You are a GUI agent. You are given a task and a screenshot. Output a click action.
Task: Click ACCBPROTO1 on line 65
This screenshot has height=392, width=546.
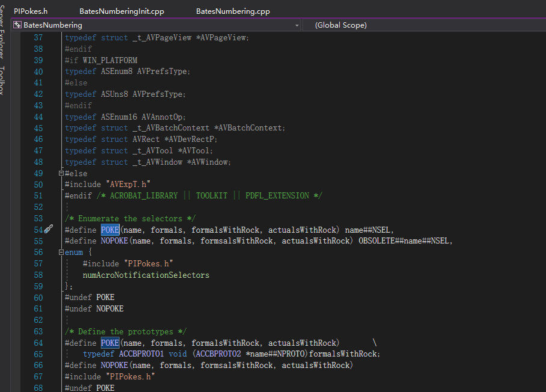click(141, 354)
